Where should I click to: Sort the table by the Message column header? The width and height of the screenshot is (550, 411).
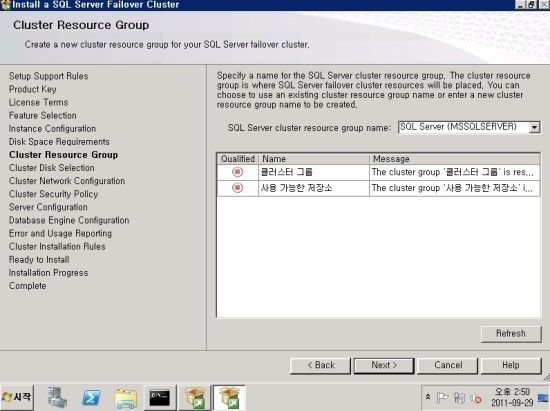point(455,159)
